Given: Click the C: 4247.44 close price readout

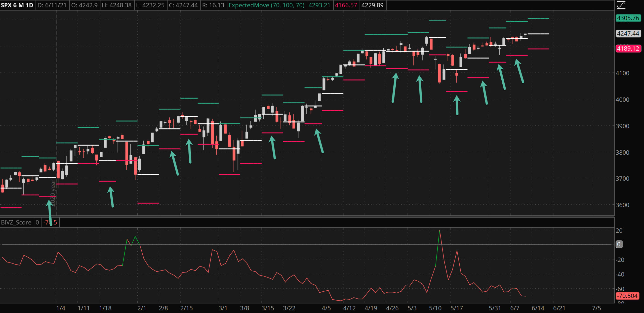Looking at the screenshot, I should [x=183, y=5].
